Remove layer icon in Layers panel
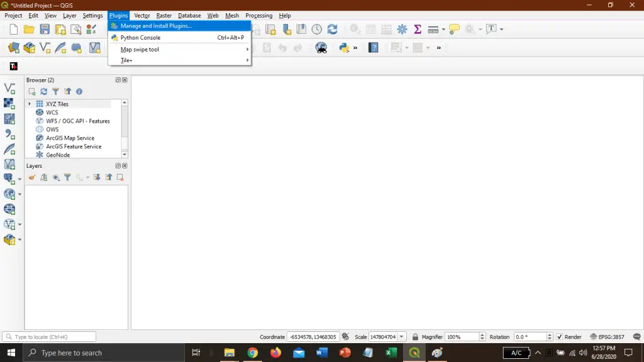644x362 pixels. point(120,177)
